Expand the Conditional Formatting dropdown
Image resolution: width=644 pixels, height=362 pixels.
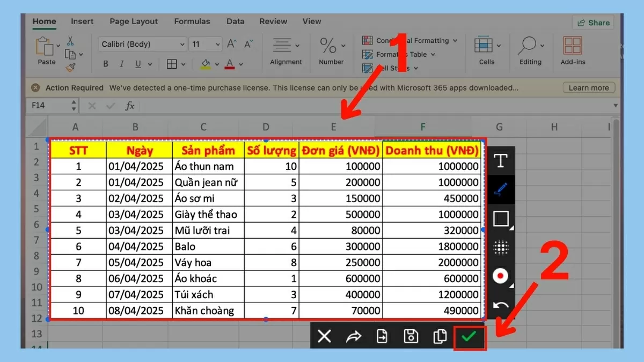[x=455, y=41]
